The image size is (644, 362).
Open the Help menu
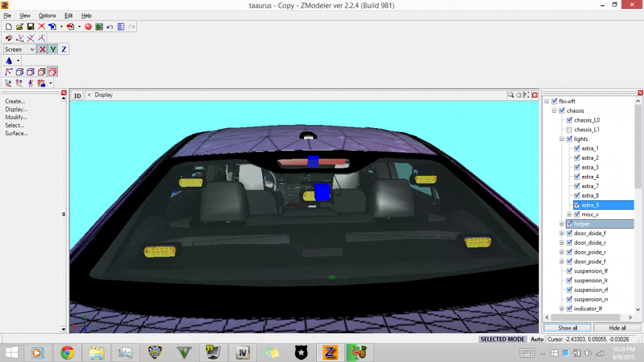(x=86, y=15)
